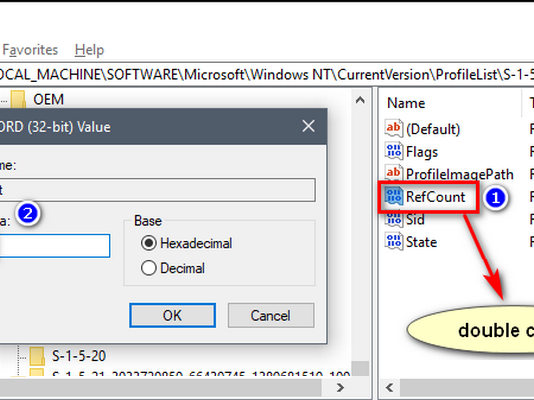
Task: Select the RefCount DWORD value icon
Action: click(x=394, y=196)
